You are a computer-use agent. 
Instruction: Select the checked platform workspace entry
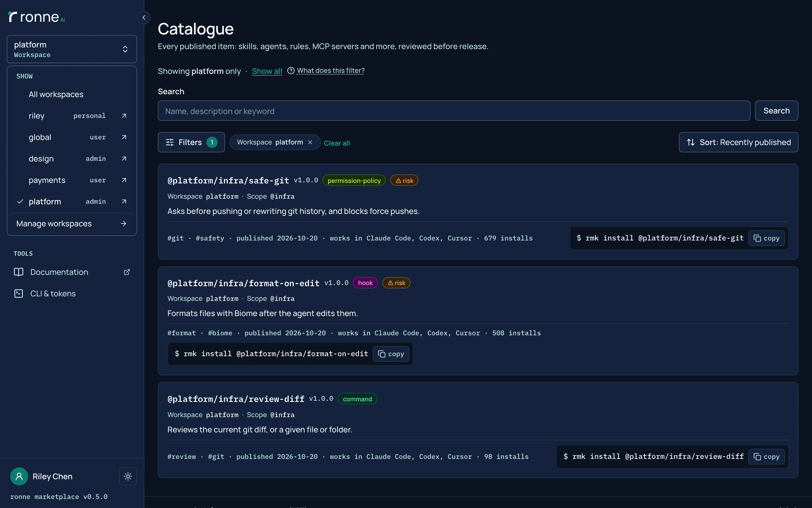(64, 202)
